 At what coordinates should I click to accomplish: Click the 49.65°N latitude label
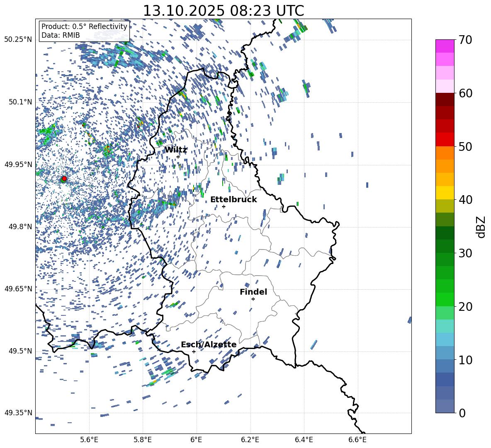click(x=18, y=289)
